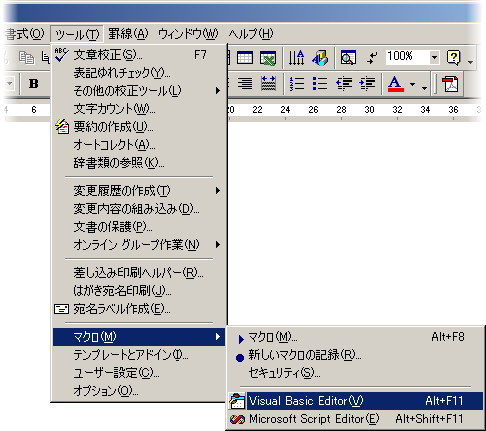
Task: Click ruler mark 24
Action: [x=285, y=110]
